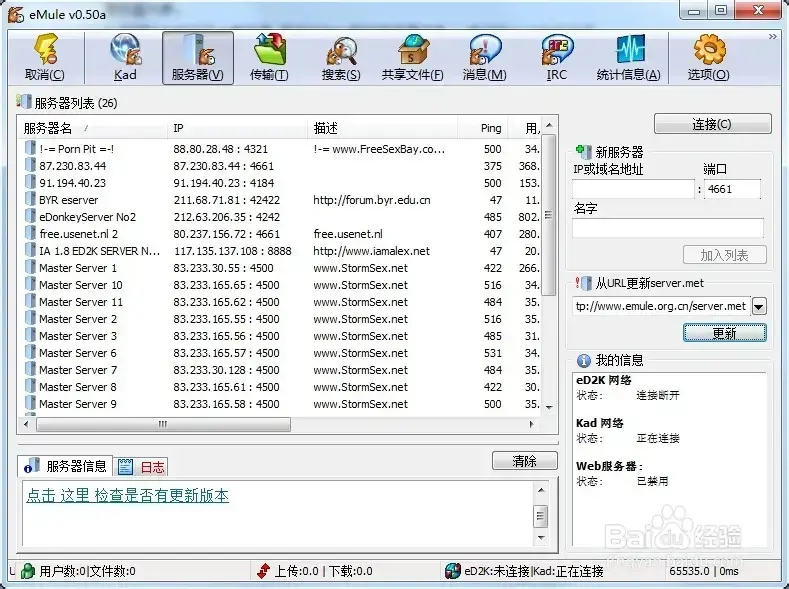
Task: Select the 服务器 (Servers) toolbar icon
Action: [x=198, y=58]
